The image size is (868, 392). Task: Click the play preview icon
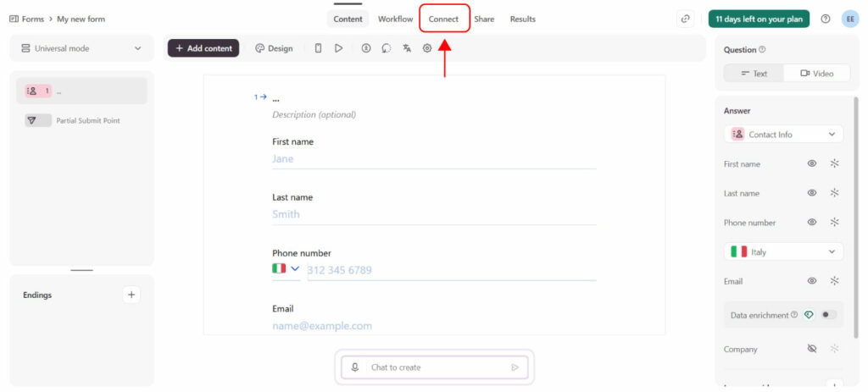point(339,48)
